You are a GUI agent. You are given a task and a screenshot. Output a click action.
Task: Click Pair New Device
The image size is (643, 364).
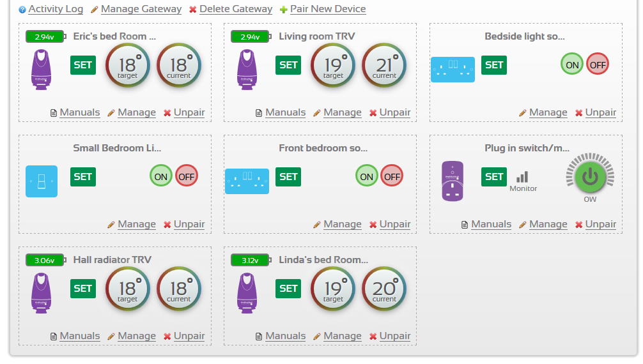pyautogui.click(x=328, y=9)
